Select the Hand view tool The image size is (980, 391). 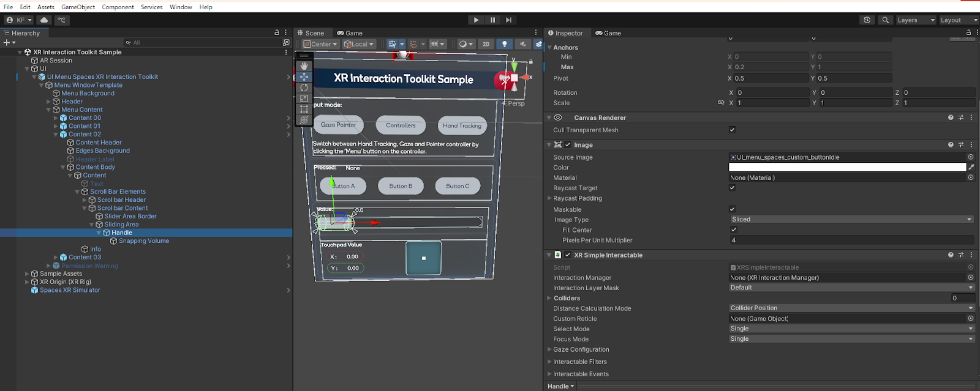pyautogui.click(x=304, y=66)
